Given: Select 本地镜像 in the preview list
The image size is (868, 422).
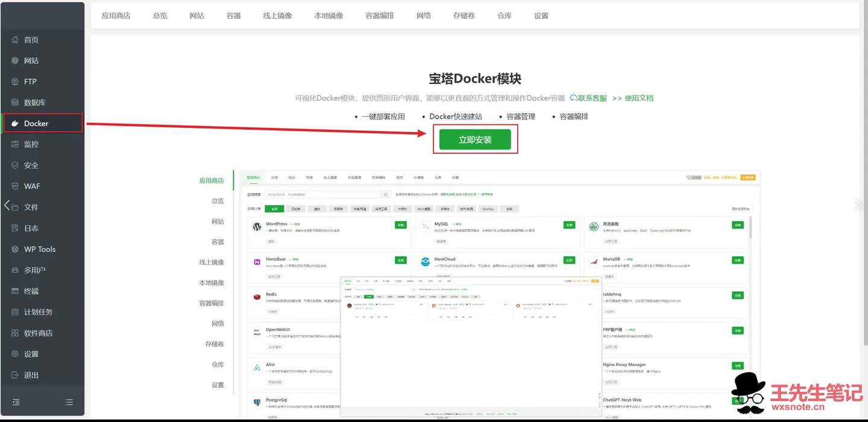Looking at the screenshot, I should click(x=212, y=283).
